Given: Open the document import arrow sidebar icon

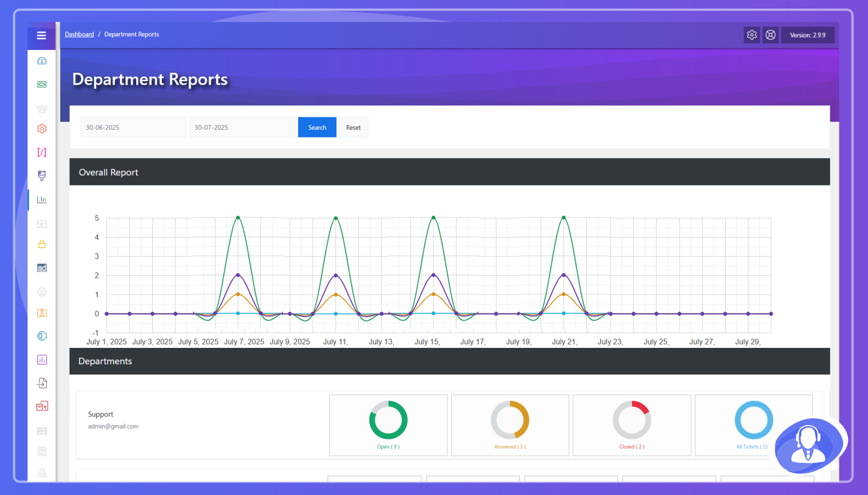Looking at the screenshot, I should 42,383.
